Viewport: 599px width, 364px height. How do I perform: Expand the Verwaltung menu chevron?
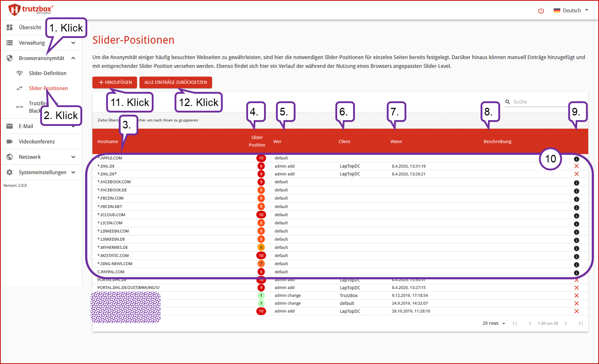click(74, 43)
